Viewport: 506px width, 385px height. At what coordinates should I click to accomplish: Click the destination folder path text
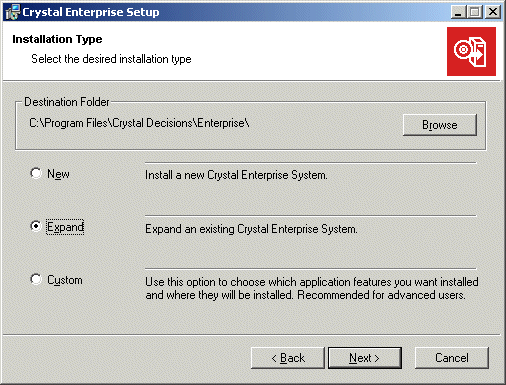[x=139, y=123]
